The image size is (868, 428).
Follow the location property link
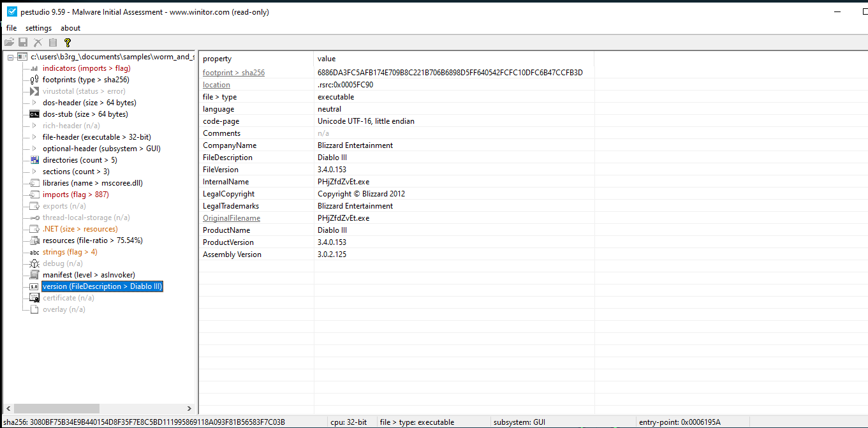tap(216, 85)
